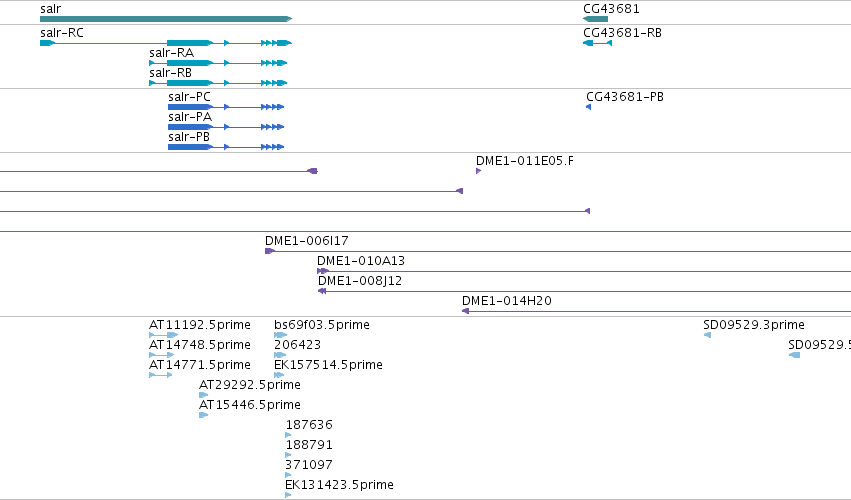
Task: Select the salr-RC transcript feature
Action: click(x=166, y=43)
